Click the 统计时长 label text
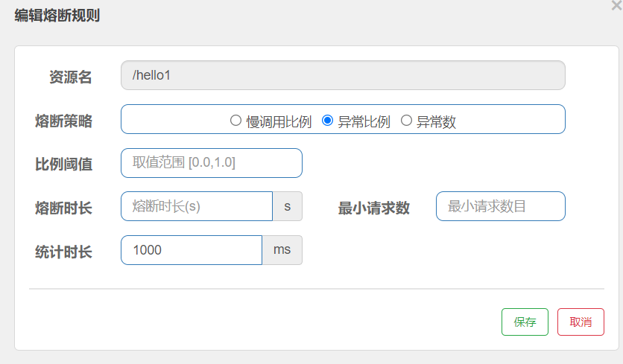Viewport: 623px width, 364px height. [x=63, y=252]
